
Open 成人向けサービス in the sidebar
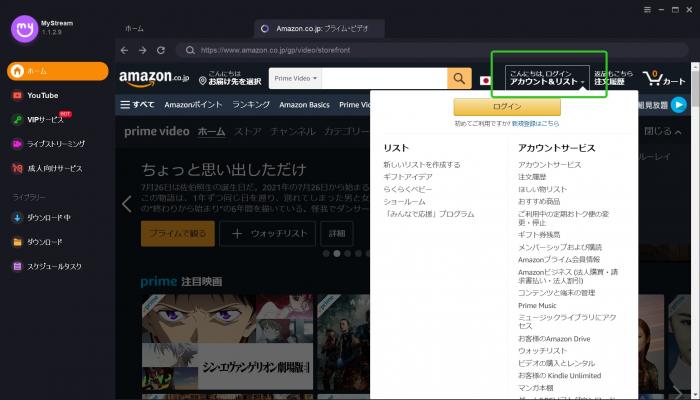pos(54,168)
